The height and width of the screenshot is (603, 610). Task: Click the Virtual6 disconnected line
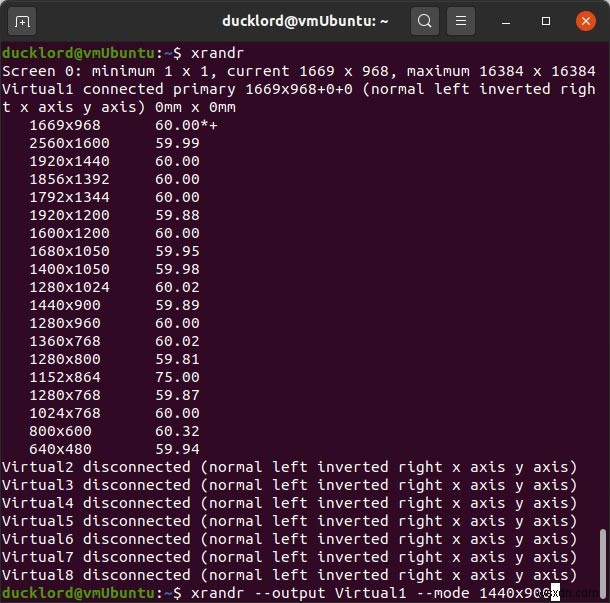coord(289,539)
